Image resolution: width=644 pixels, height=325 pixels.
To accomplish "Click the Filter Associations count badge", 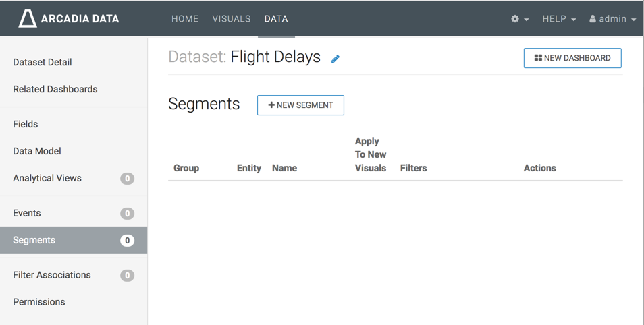I will click(127, 275).
